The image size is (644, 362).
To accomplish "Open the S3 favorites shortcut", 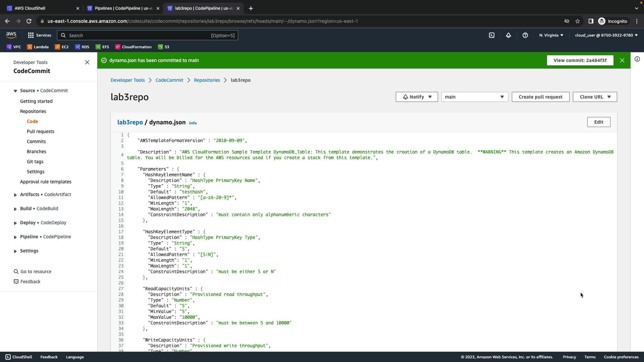I will [163, 47].
